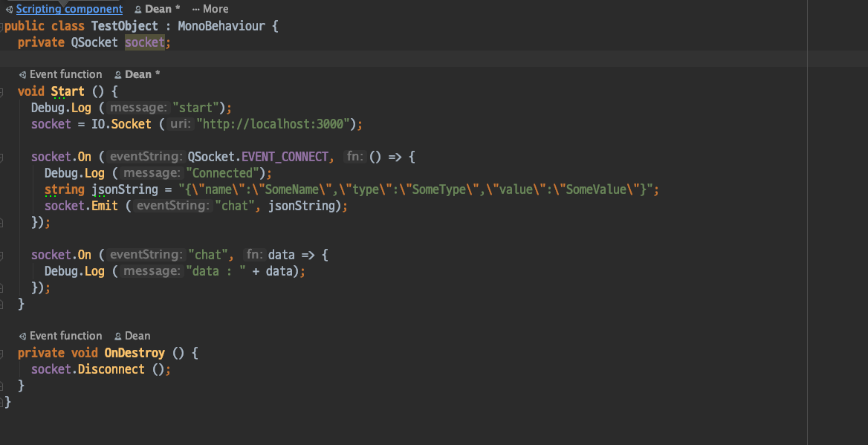The image size is (868, 445).
Task: Click the socket.Disconnect call inside OnDestroy
Action: pyautogui.click(x=89, y=368)
